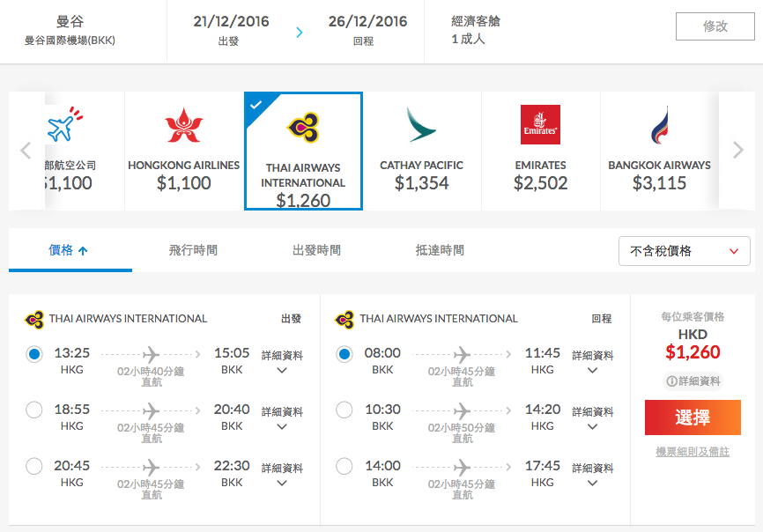Select the 14:00 BKK return flight
The height and width of the screenshot is (532, 763).
coord(344,466)
